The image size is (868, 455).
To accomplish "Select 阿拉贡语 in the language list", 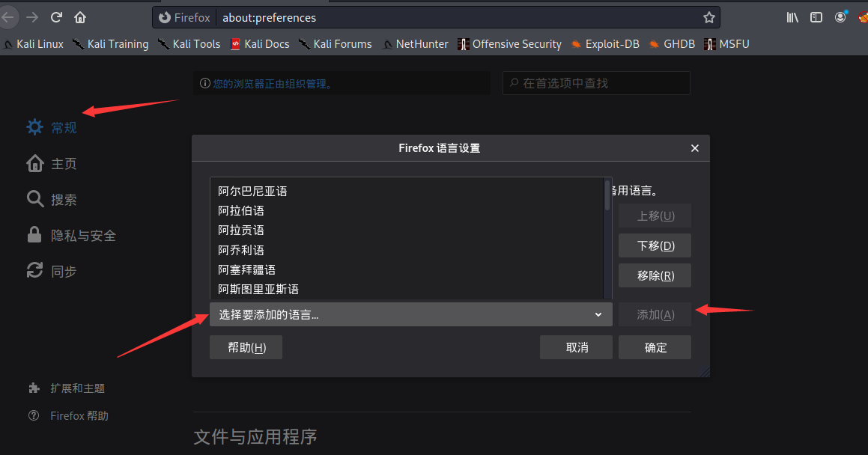I will 407,230.
